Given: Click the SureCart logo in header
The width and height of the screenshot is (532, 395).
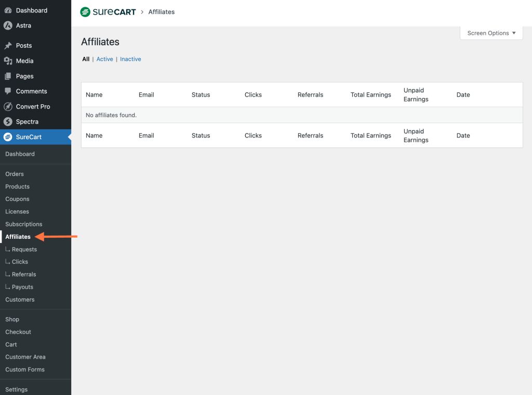Looking at the screenshot, I should coord(108,12).
